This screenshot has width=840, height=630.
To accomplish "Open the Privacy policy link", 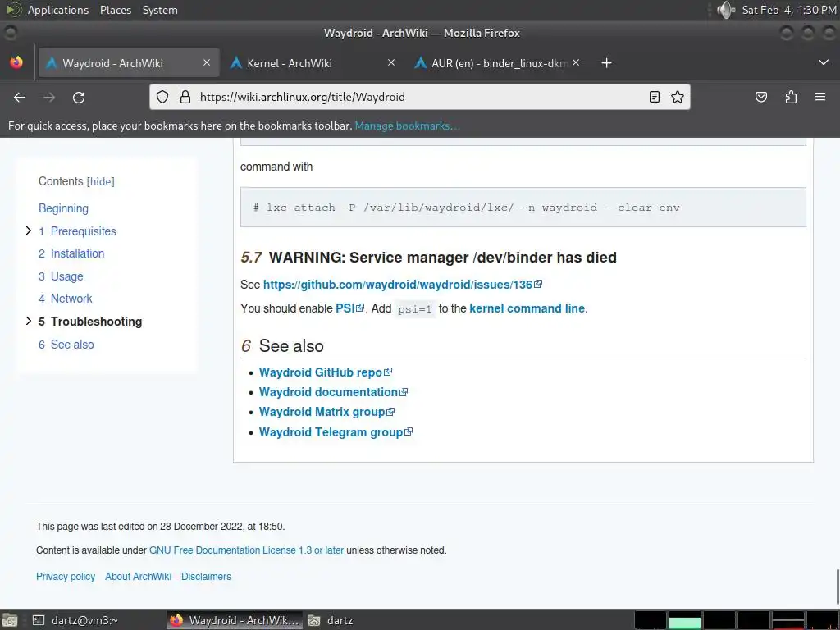I will tap(66, 577).
